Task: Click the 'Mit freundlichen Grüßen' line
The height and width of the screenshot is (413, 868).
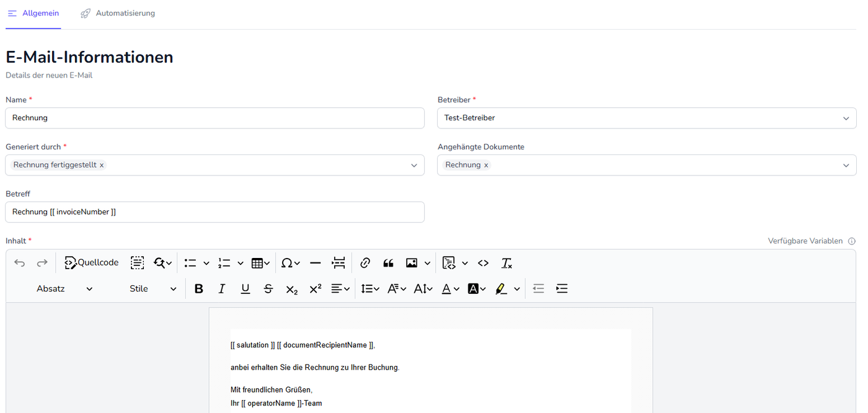Action: pos(272,390)
